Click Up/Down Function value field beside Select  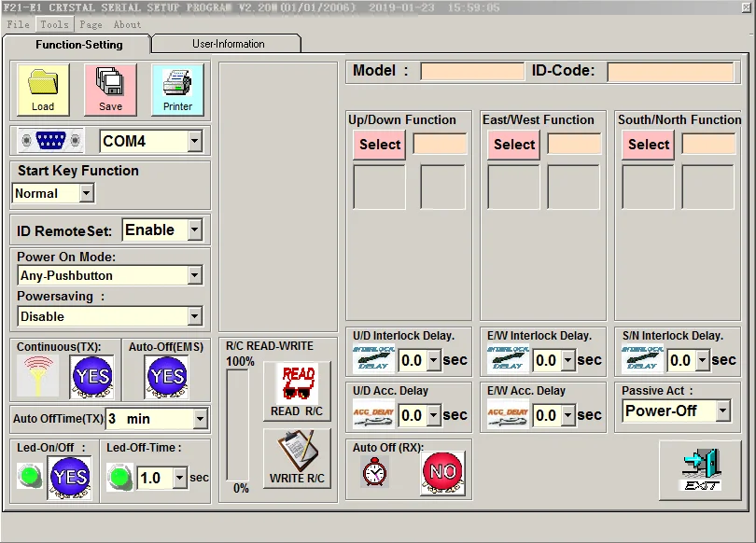click(440, 144)
